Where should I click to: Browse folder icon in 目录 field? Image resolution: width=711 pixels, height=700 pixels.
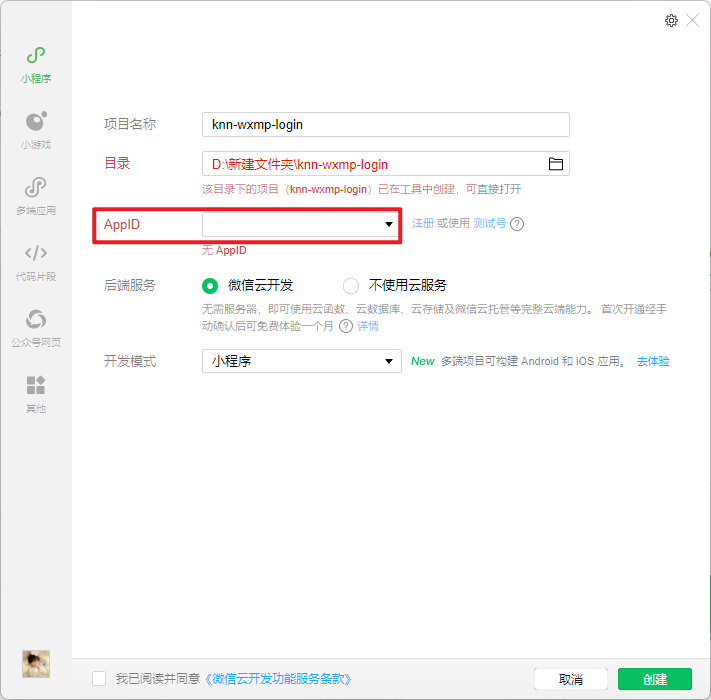556,164
